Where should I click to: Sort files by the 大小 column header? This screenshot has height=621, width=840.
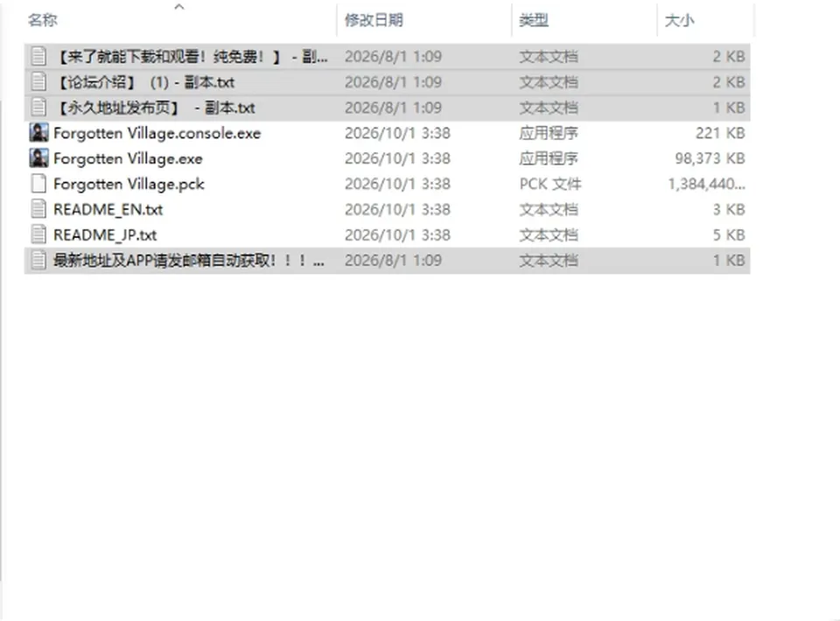click(x=679, y=20)
